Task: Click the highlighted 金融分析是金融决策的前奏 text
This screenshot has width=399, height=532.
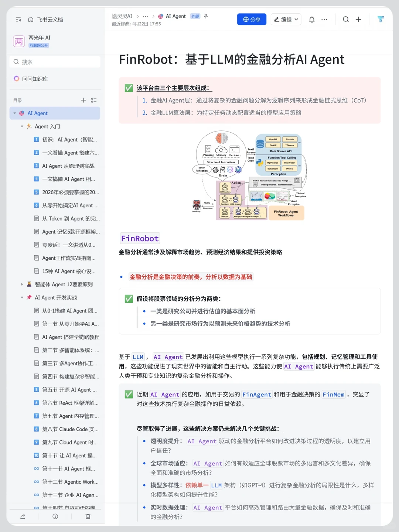Action: [191, 277]
